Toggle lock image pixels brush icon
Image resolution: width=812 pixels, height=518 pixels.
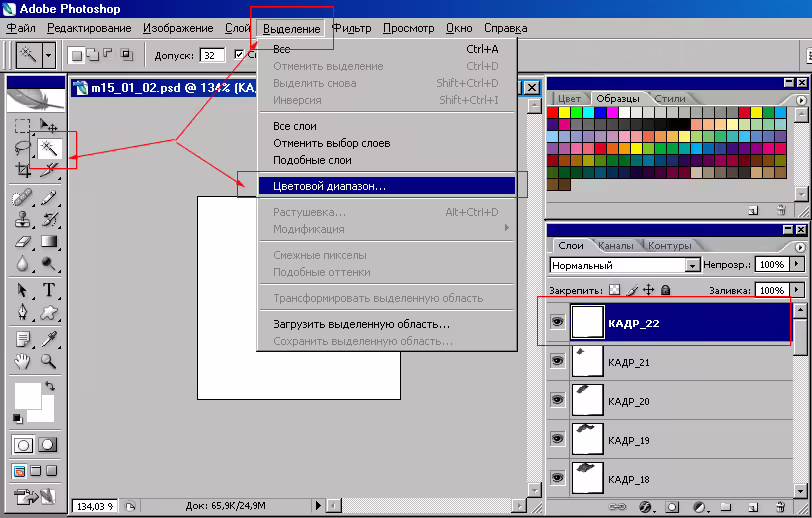coord(632,290)
